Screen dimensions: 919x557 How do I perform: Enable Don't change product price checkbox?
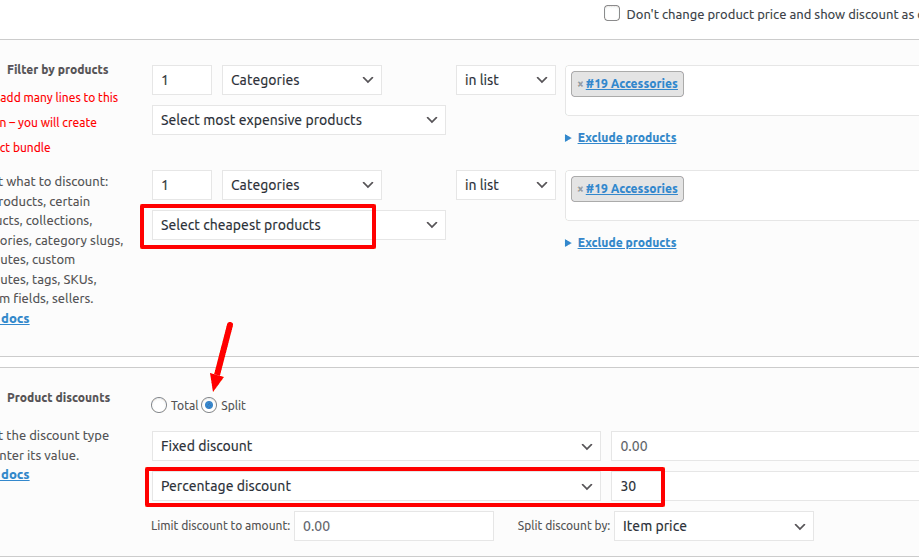(612, 14)
